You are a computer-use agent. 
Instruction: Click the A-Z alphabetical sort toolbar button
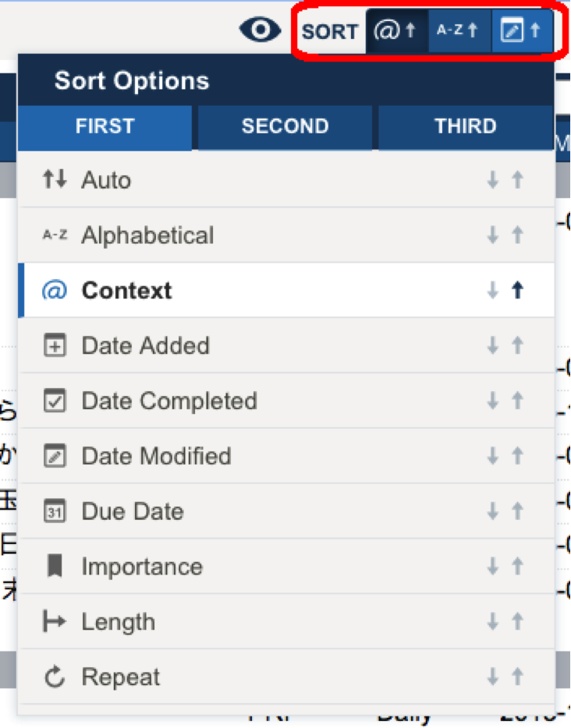[459, 31]
